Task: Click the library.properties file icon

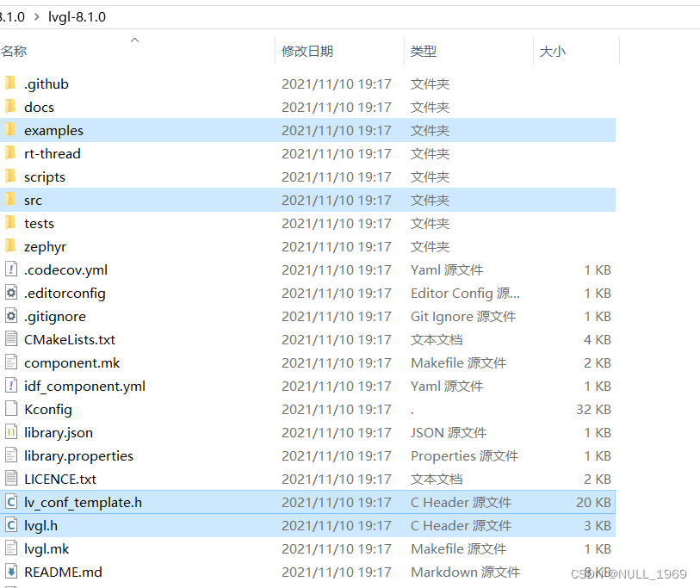Action: click(x=11, y=455)
